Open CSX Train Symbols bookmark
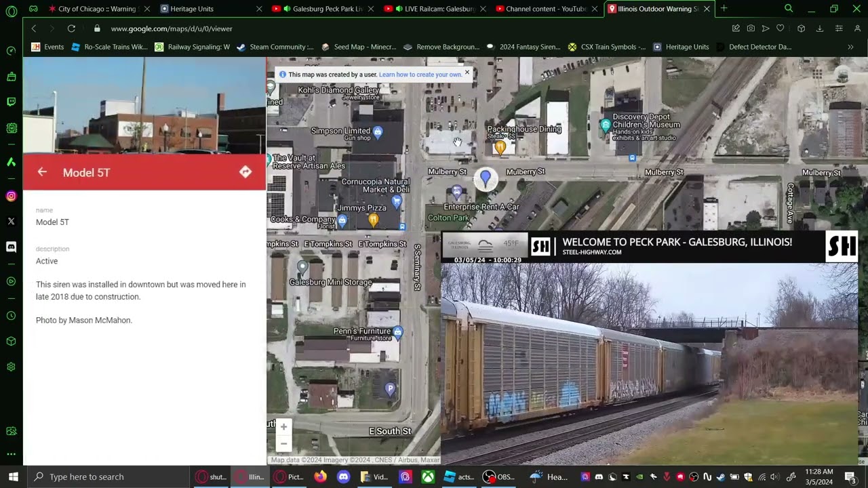The width and height of the screenshot is (868, 488). point(607,47)
